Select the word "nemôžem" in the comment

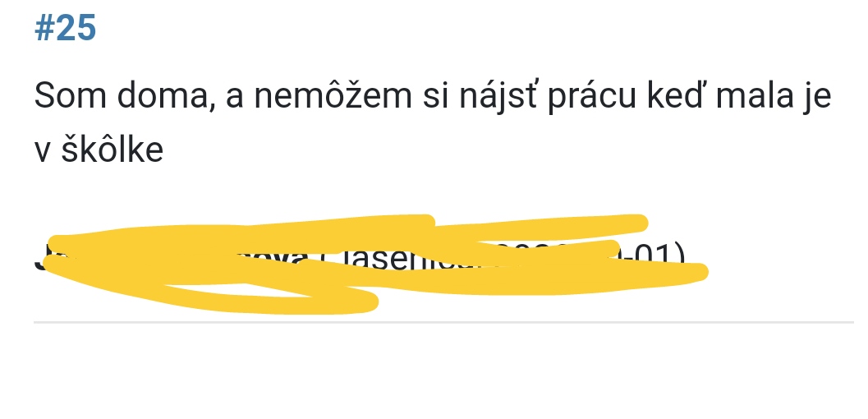pyautogui.click(x=333, y=94)
